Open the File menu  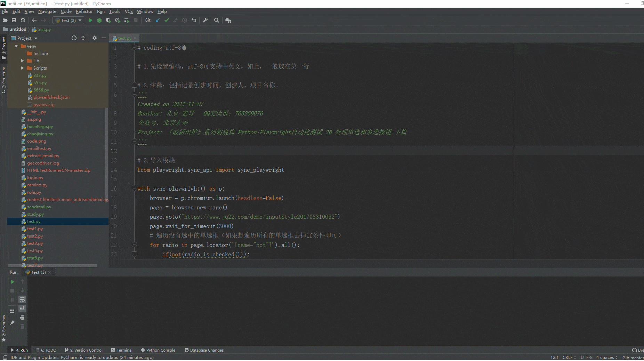[5, 11]
